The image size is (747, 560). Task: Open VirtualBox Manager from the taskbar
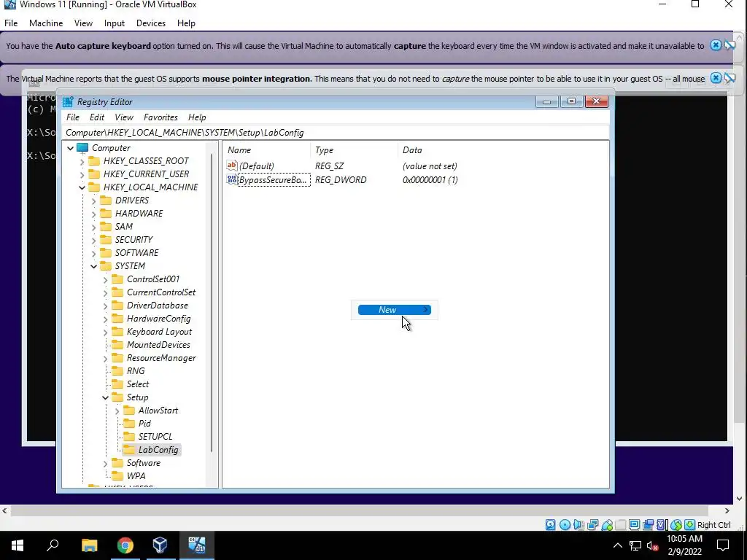[160, 545]
